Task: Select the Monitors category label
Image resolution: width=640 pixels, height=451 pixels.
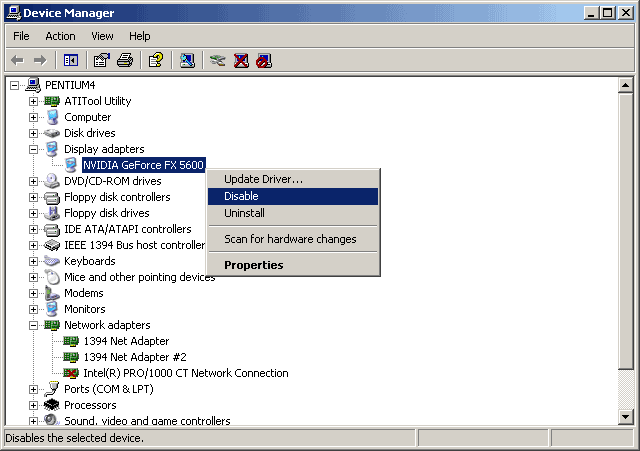Action: (x=84, y=309)
